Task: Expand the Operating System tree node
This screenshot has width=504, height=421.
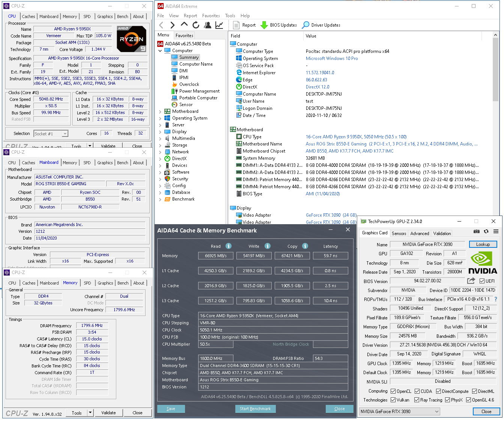Action: [x=160, y=118]
